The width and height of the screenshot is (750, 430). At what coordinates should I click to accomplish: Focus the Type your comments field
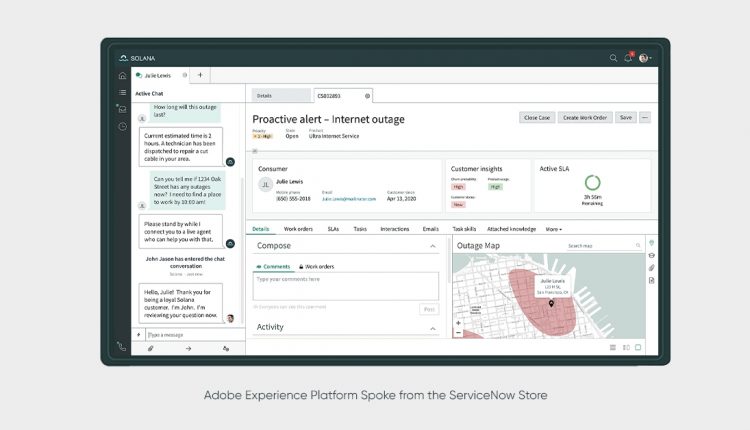click(345, 287)
